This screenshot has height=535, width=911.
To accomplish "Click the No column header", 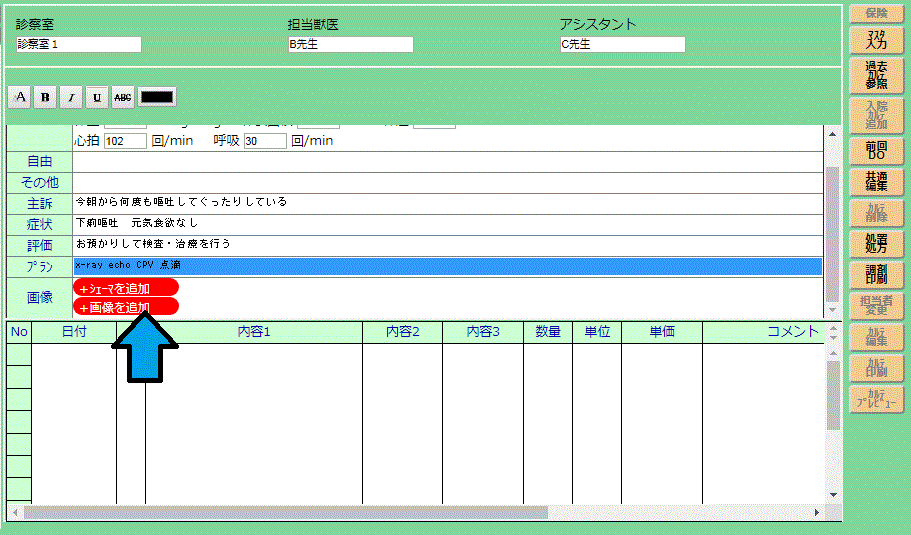I will pyautogui.click(x=19, y=332).
